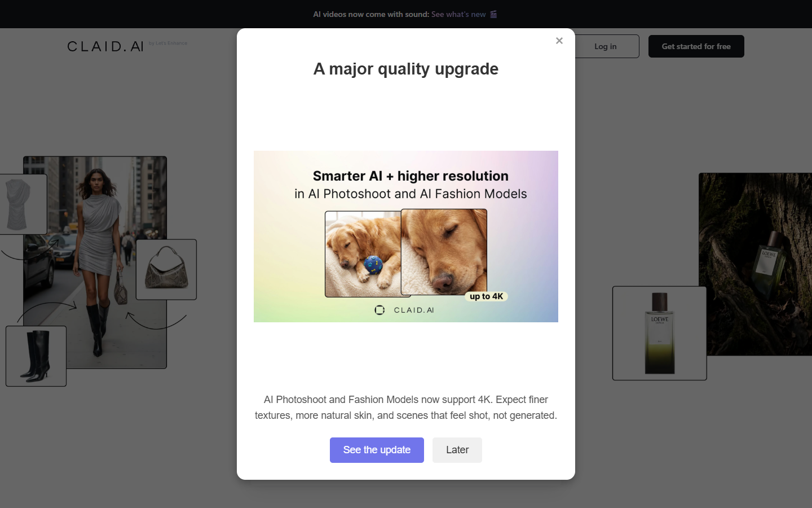Click Get started for free

(696, 46)
